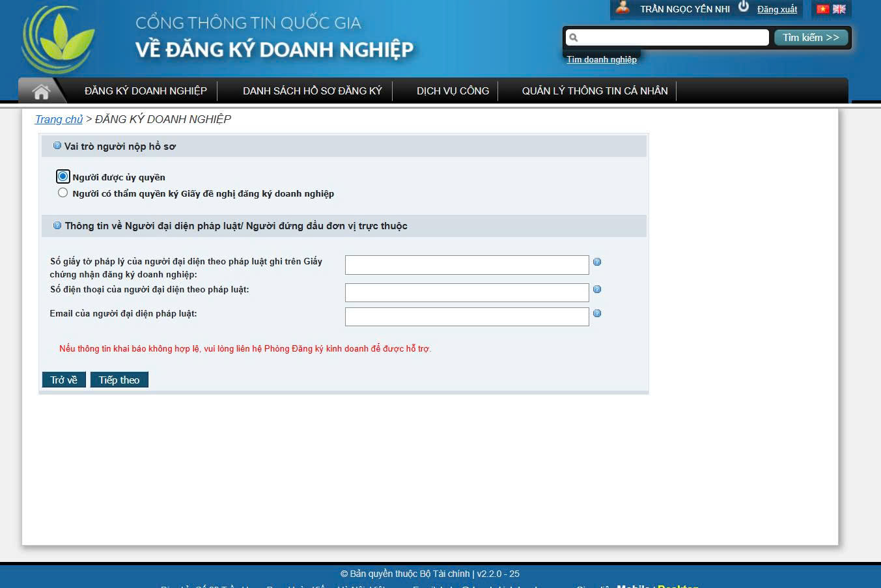Select 'Người có thẩm quyền ký Giấy đề nghị' option

click(63, 193)
